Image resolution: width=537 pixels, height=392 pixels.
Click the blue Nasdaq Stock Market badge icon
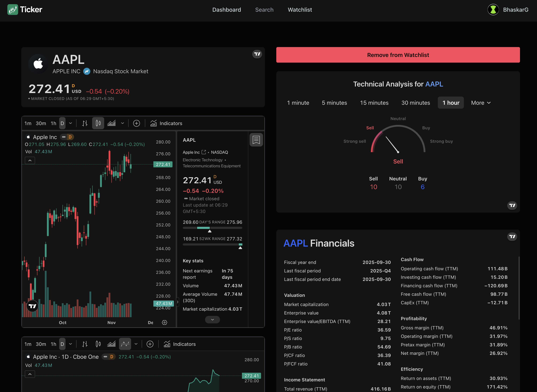click(87, 71)
